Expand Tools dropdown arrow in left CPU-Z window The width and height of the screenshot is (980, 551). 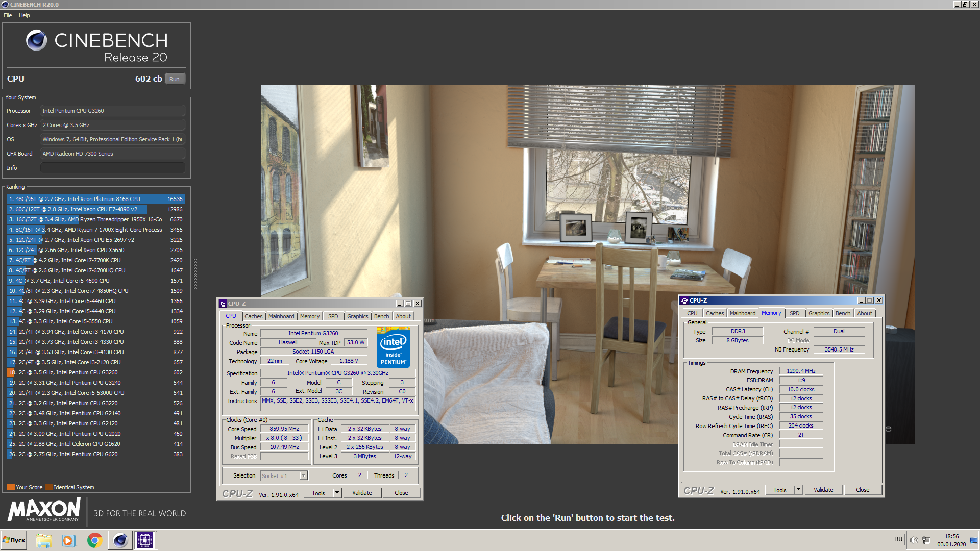(337, 493)
